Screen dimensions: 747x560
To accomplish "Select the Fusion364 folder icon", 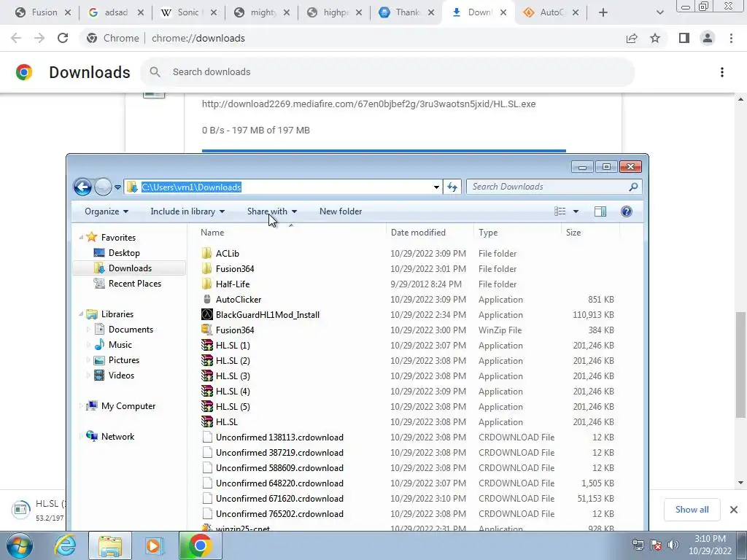I will pos(206,268).
